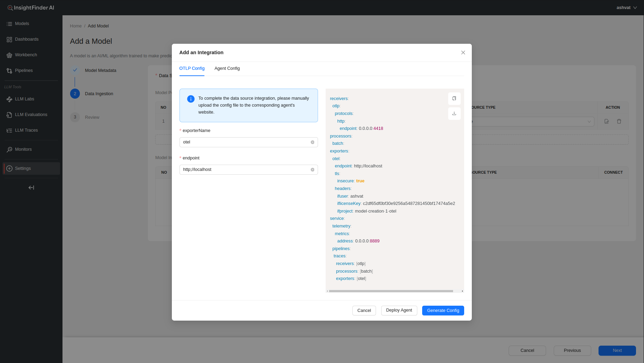Switch to the Agent Config tab
The height and width of the screenshot is (363, 644).
click(227, 68)
